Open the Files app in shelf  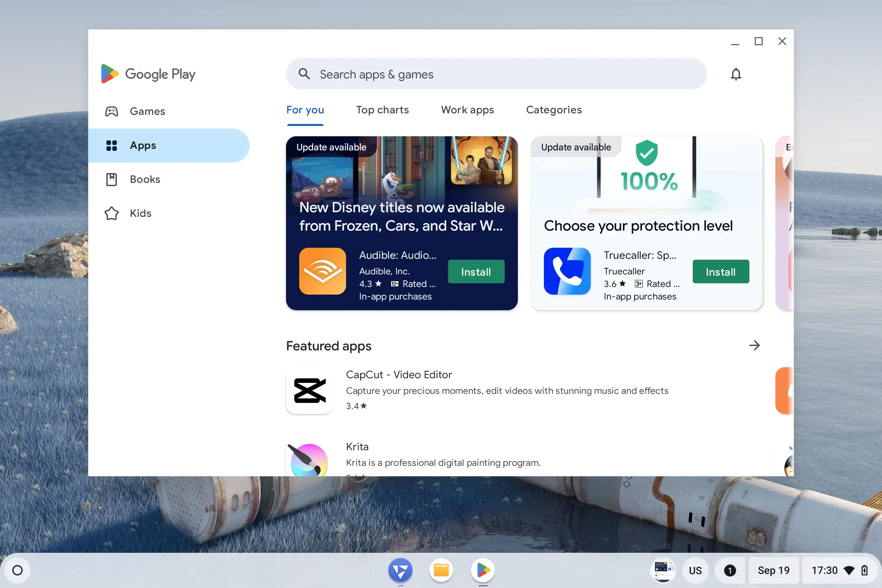[x=441, y=570]
